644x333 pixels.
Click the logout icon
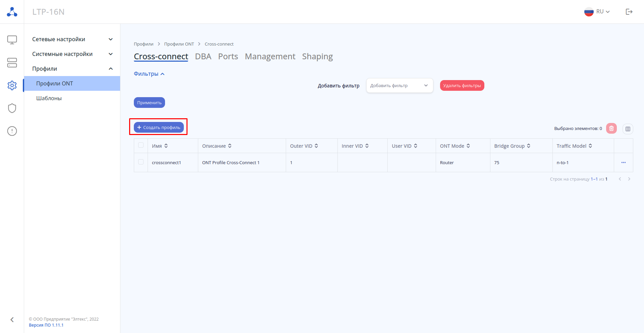click(629, 12)
